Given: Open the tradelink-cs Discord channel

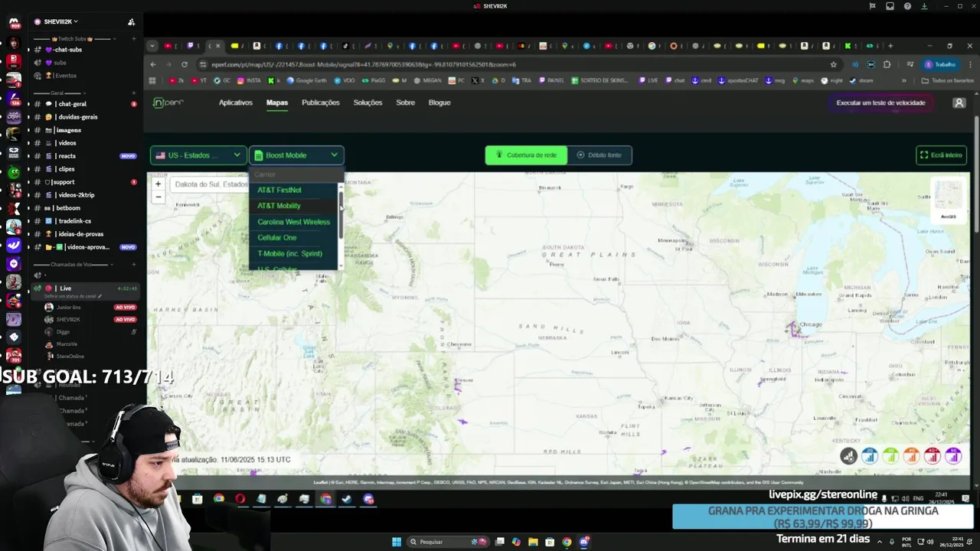Looking at the screenshot, I should pyautogui.click(x=75, y=221).
